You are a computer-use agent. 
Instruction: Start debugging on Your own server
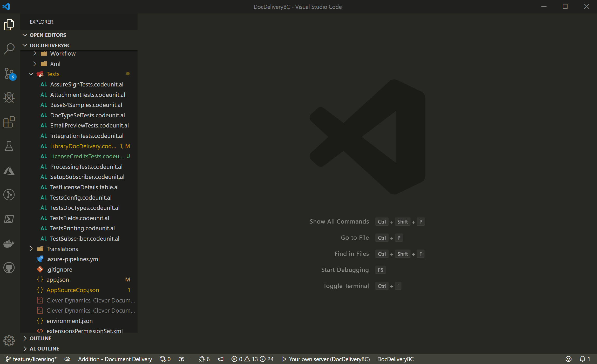click(326, 359)
